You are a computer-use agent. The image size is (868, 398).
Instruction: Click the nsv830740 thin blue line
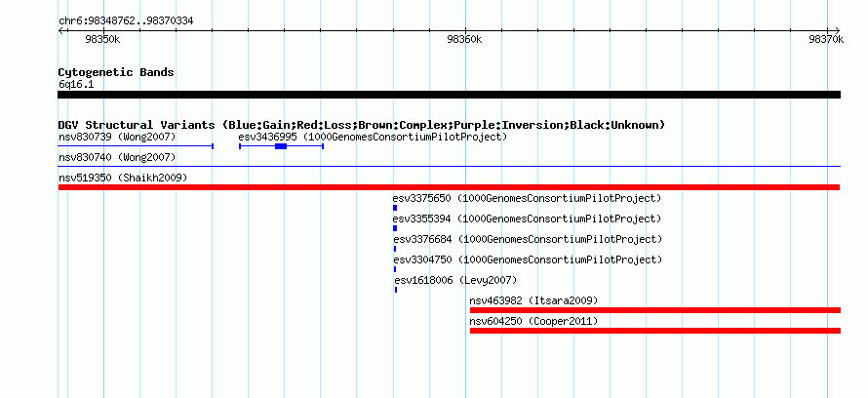(x=449, y=166)
